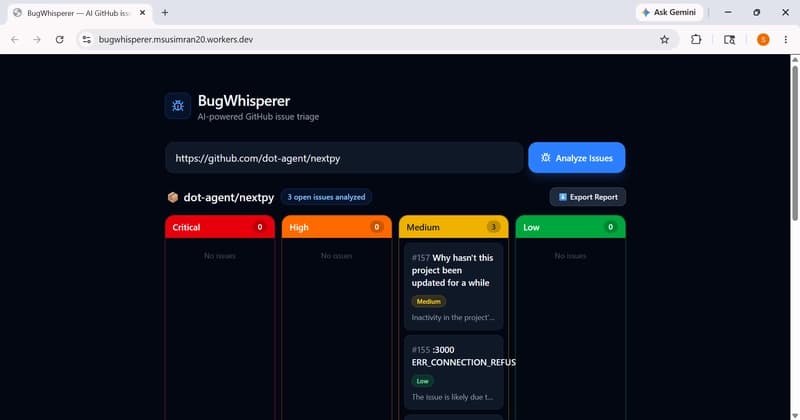Click the package icon beside dot-agent/nextpy
Image resolution: width=800 pixels, height=420 pixels.
tap(173, 197)
